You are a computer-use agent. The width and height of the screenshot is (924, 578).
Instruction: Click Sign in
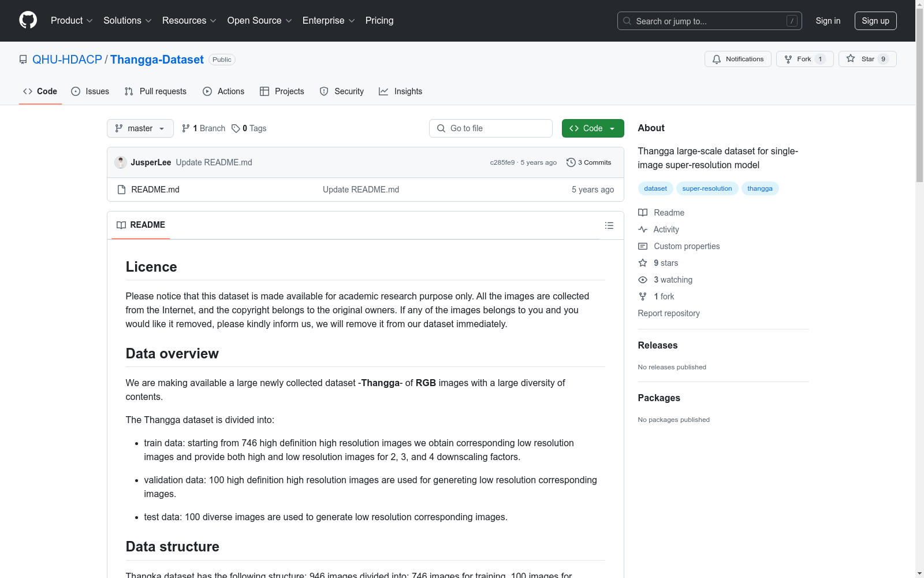pyautogui.click(x=828, y=21)
